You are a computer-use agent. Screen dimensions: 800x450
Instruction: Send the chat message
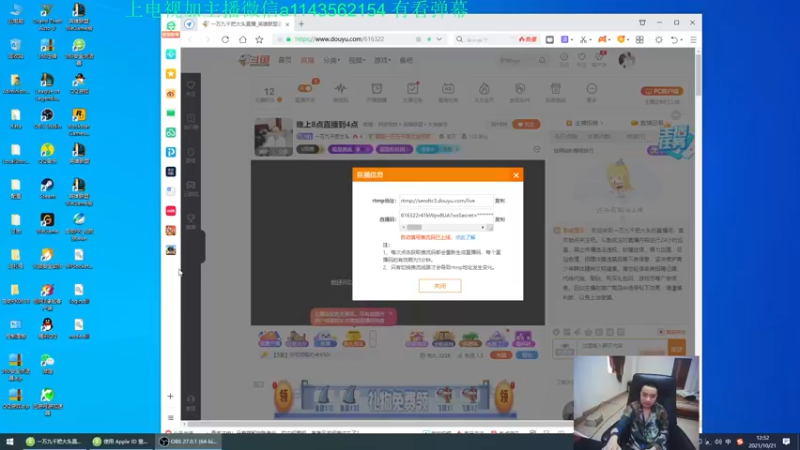click(x=677, y=348)
